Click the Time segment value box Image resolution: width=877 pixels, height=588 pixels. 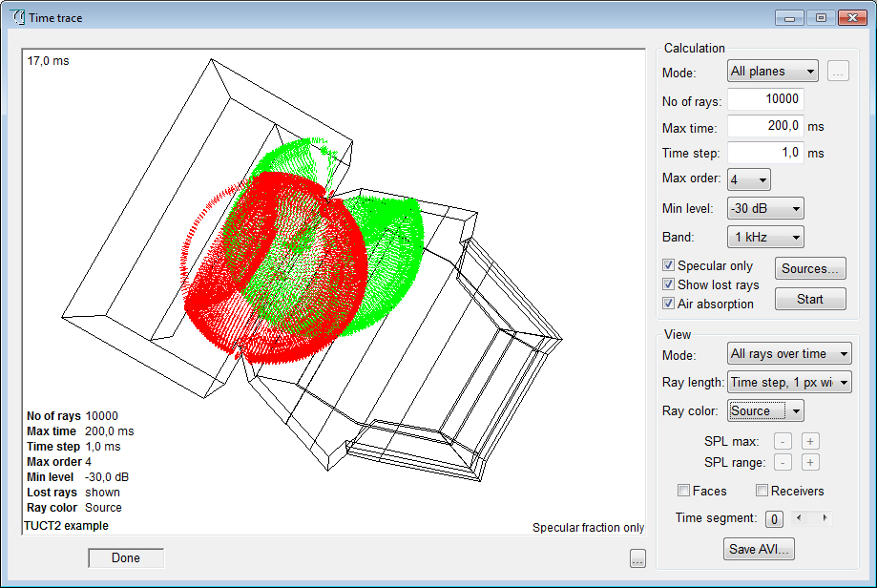point(774,519)
